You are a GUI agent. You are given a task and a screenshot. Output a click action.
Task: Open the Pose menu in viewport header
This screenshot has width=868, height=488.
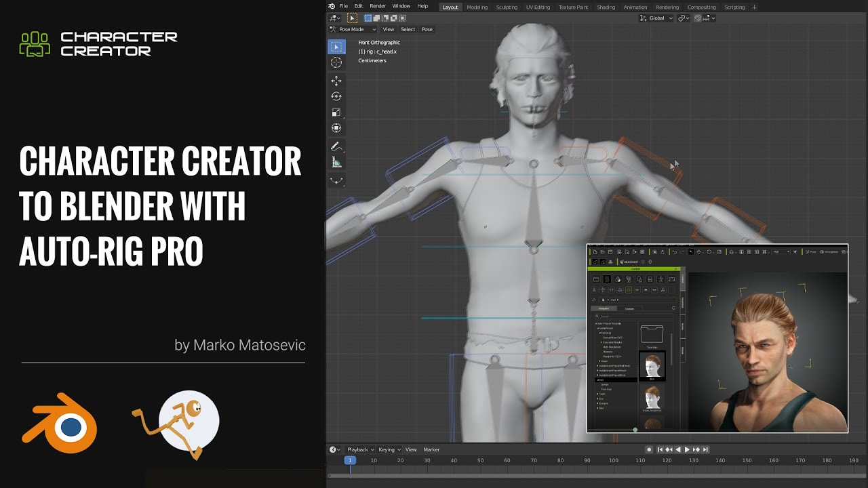pos(427,29)
